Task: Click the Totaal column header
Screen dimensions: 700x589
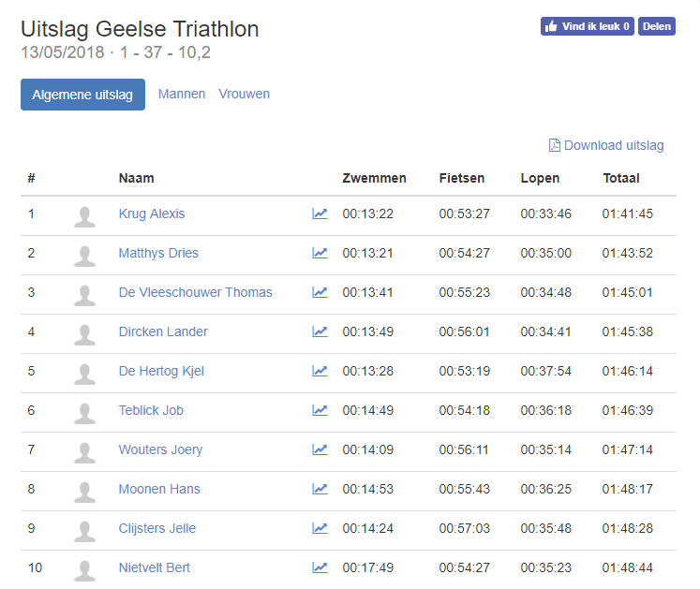Action: tap(621, 178)
